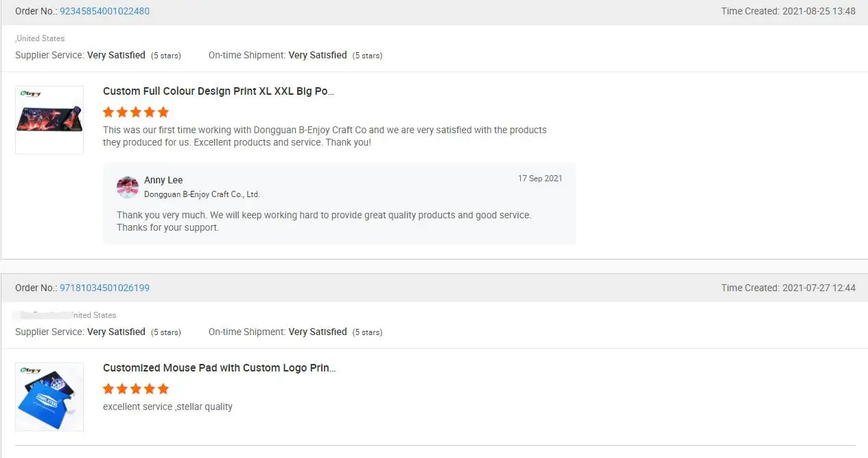Open Custom Full Colour Design Print product title
This screenshot has height=458, width=868.
click(x=218, y=91)
